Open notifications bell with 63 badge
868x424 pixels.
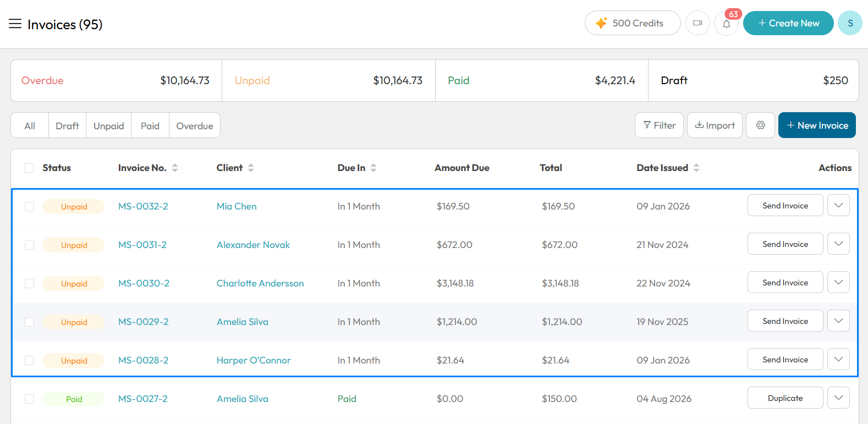click(727, 24)
